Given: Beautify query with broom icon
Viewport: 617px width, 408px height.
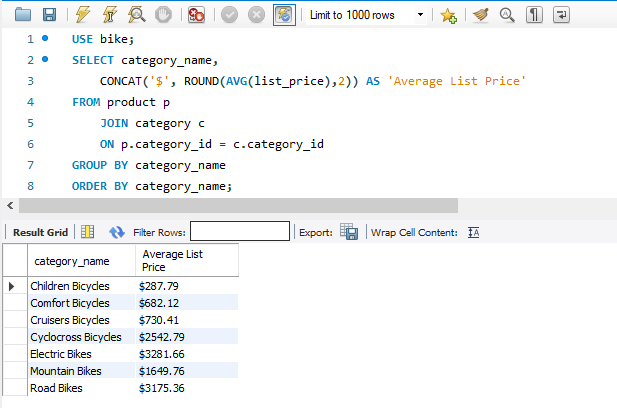Looking at the screenshot, I should click(x=481, y=15).
